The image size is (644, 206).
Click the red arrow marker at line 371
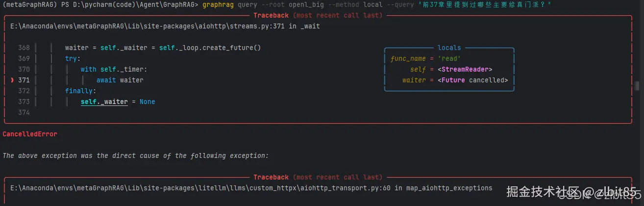coord(12,80)
